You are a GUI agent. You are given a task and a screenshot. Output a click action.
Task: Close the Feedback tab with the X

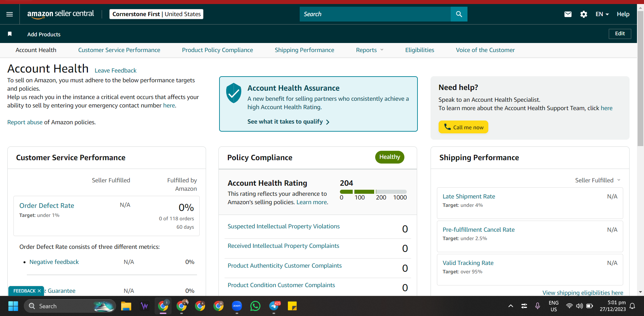(39, 291)
